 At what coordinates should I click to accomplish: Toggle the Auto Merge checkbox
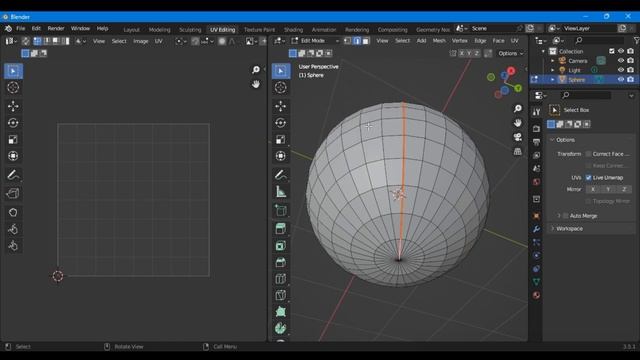click(x=566, y=216)
